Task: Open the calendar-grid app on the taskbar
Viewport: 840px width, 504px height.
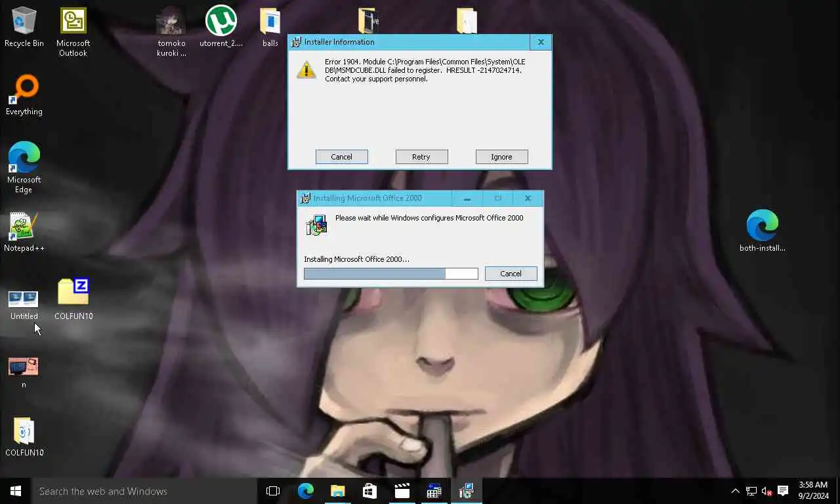Action: [x=434, y=491]
